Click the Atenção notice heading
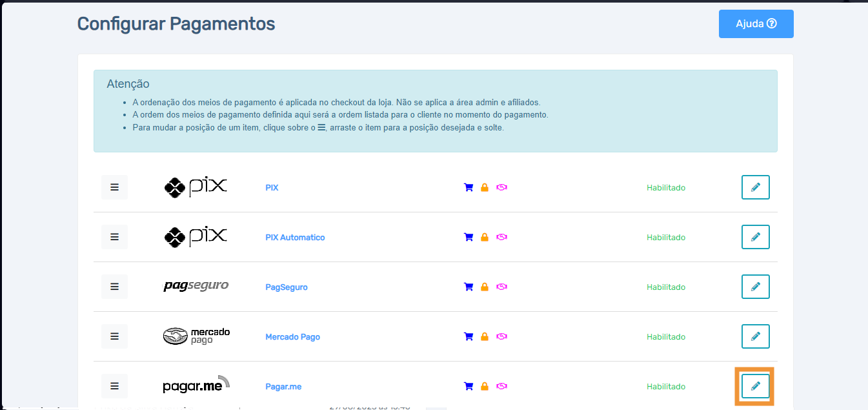Viewport: 868px width, 410px height. click(128, 84)
